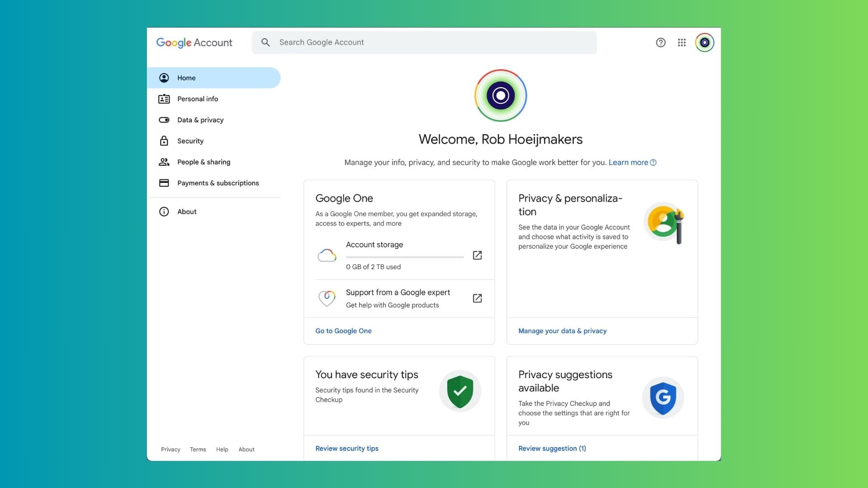Click the search magnifier icon

[x=266, y=42]
